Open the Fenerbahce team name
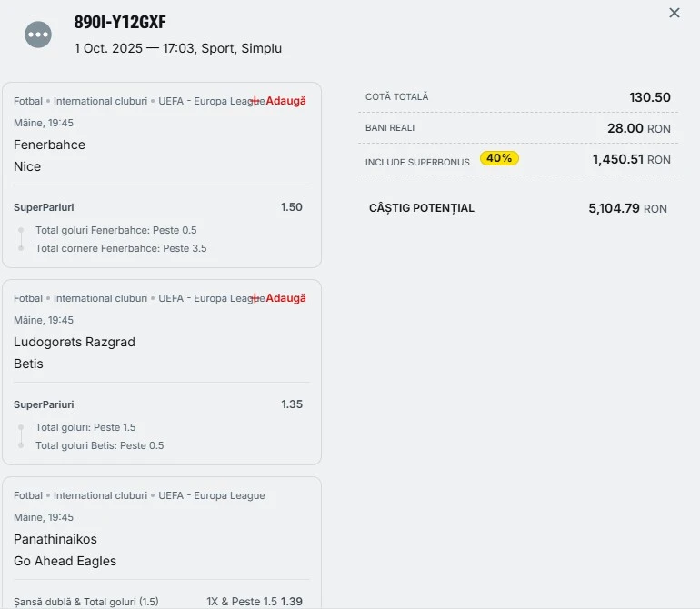Image resolution: width=700 pixels, height=609 pixels. point(49,145)
